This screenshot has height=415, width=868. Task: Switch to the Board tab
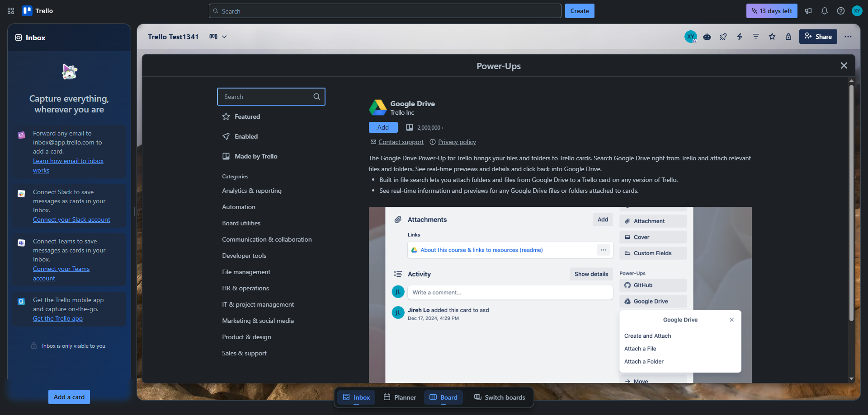[x=443, y=397]
